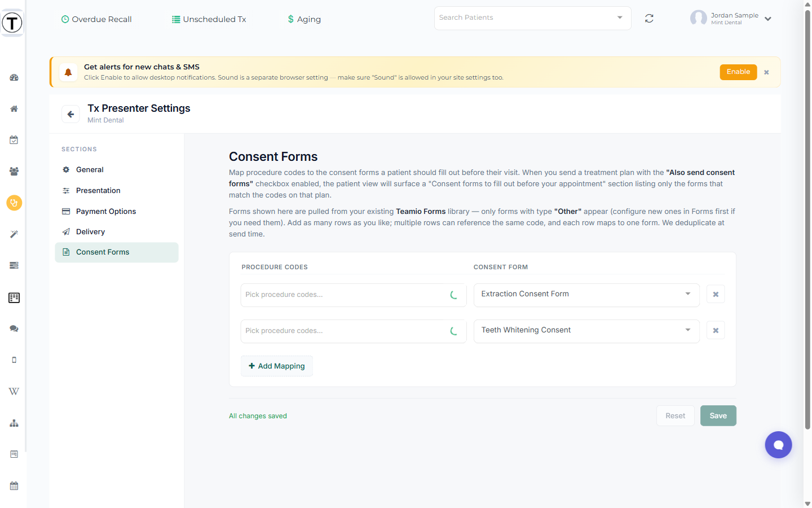Click the Add Mapping button
The image size is (812, 508).
point(277,366)
